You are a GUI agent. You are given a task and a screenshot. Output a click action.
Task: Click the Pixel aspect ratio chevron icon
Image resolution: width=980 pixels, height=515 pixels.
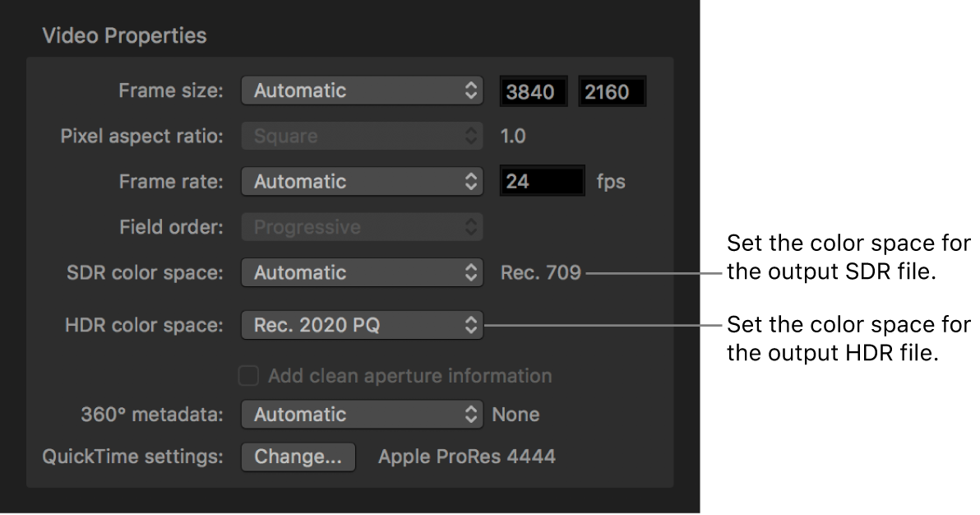[x=471, y=136]
